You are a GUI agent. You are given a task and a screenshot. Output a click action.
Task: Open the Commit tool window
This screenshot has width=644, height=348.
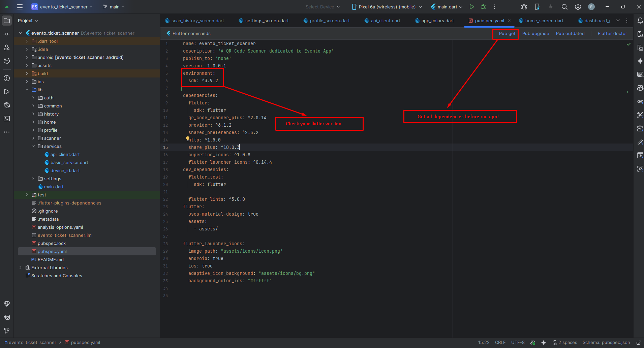[7, 34]
